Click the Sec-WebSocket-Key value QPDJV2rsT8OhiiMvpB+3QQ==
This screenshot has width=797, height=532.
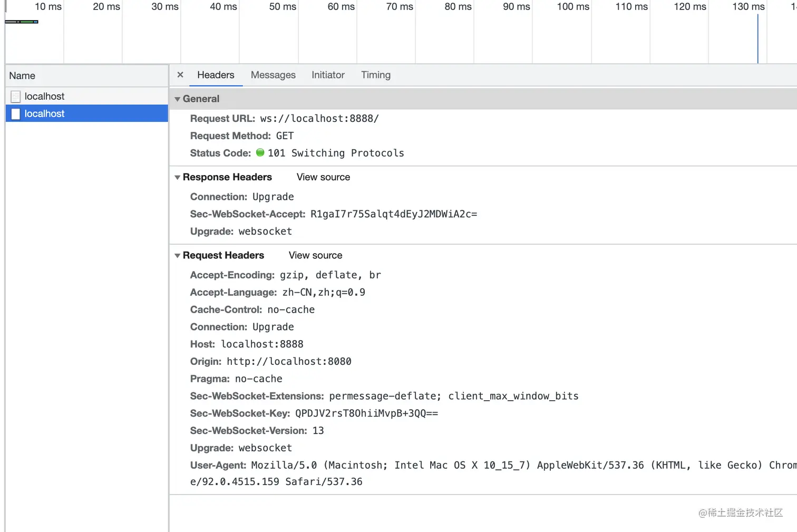point(366,413)
